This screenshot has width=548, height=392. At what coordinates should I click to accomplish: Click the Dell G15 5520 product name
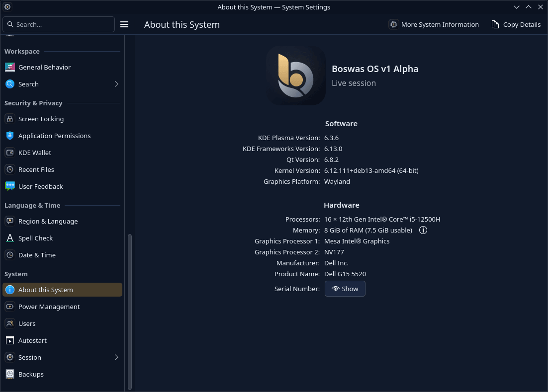point(345,274)
